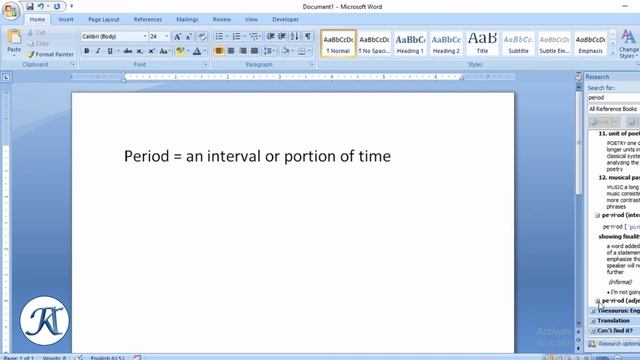Apply Superscript formatting
640x360 pixels.
coord(151,51)
